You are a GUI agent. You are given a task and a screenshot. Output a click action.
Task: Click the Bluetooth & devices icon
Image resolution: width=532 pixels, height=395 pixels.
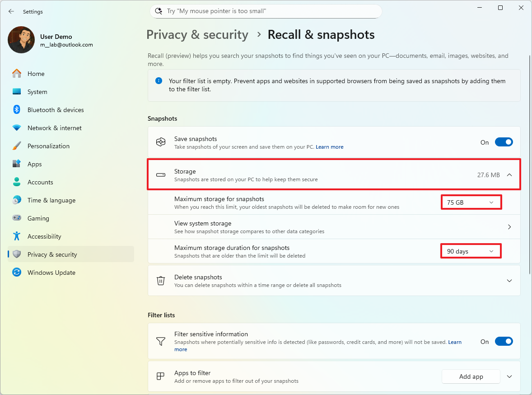pyautogui.click(x=17, y=110)
